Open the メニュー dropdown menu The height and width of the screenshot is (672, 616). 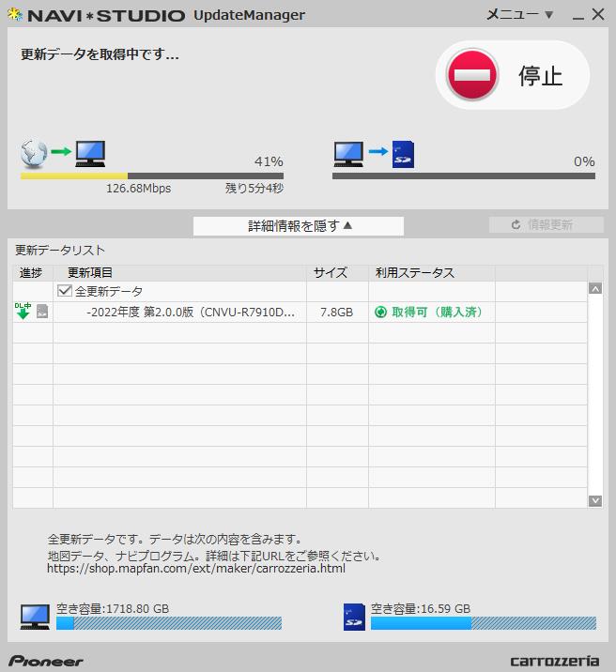519,15
